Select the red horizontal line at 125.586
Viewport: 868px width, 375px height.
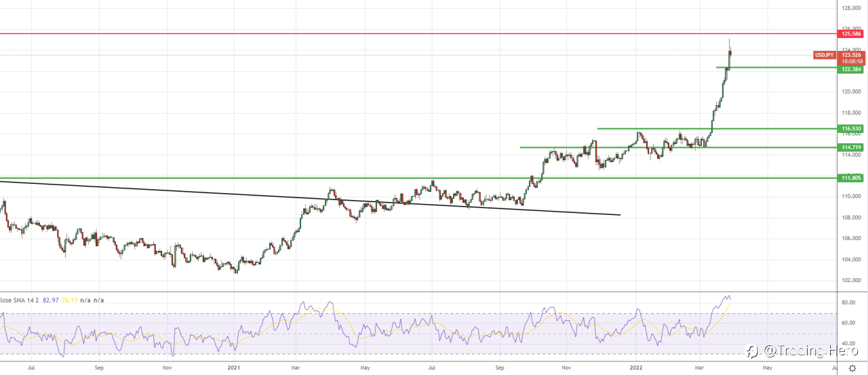pyautogui.click(x=419, y=33)
